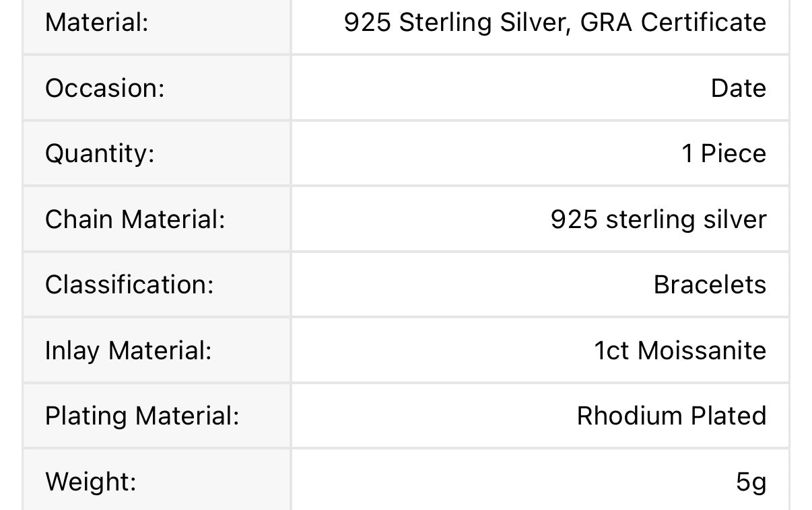
Task: Click the Chain Material label
Action: tap(135, 219)
